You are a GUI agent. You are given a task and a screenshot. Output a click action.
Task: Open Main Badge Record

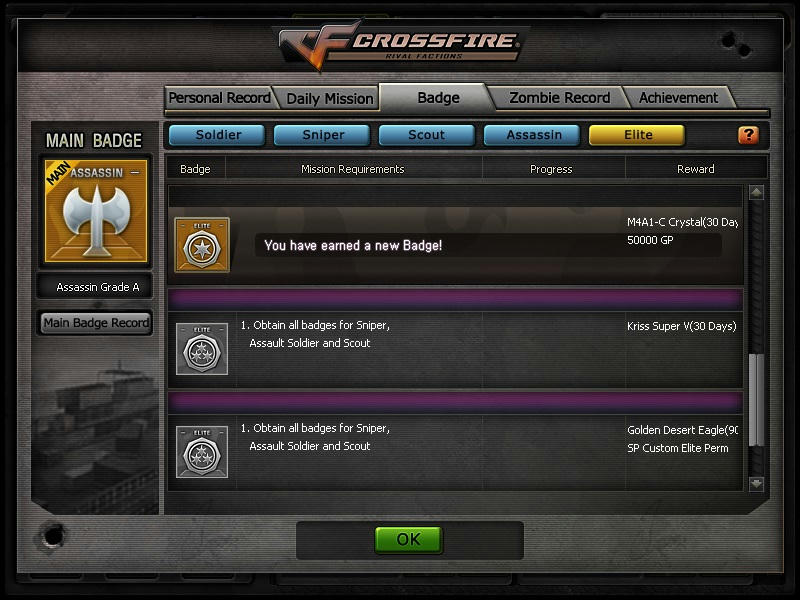coord(96,322)
